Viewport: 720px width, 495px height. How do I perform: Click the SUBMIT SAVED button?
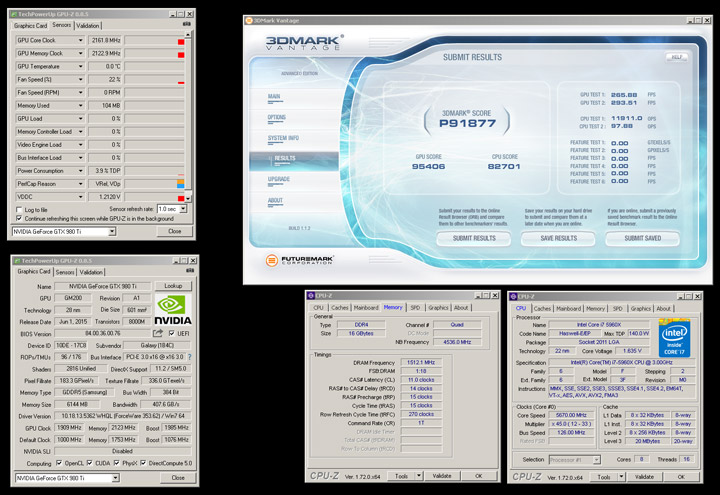pyautogui.click(x=642, y=238)
